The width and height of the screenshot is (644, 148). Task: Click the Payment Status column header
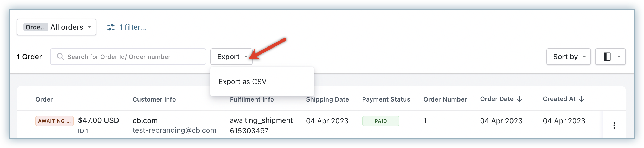[386, 99]
